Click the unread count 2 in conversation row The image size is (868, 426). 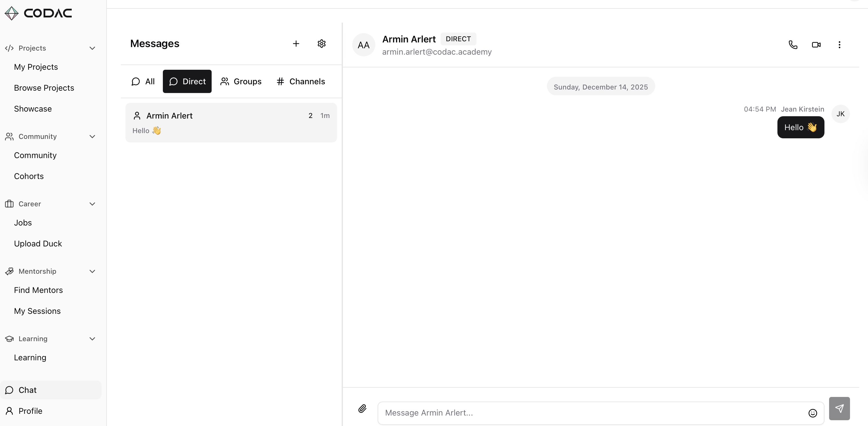pyautogui.click(x=310, y=116)
